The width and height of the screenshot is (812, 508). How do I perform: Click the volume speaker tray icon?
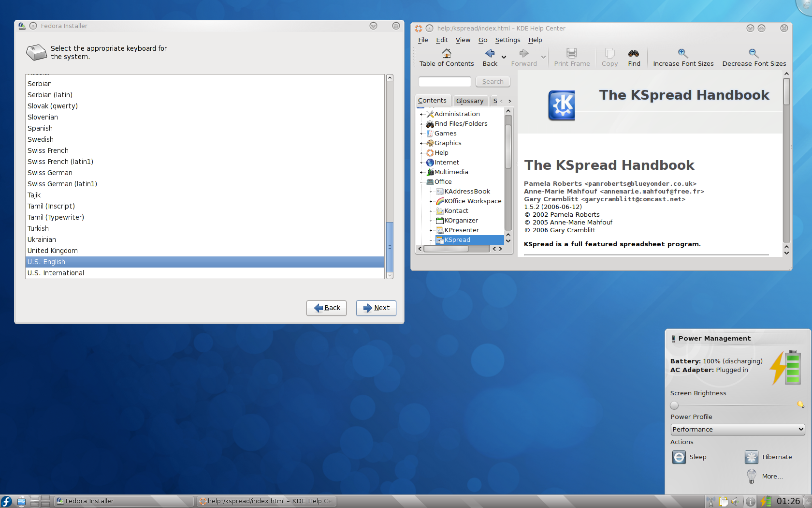[735, 502]
